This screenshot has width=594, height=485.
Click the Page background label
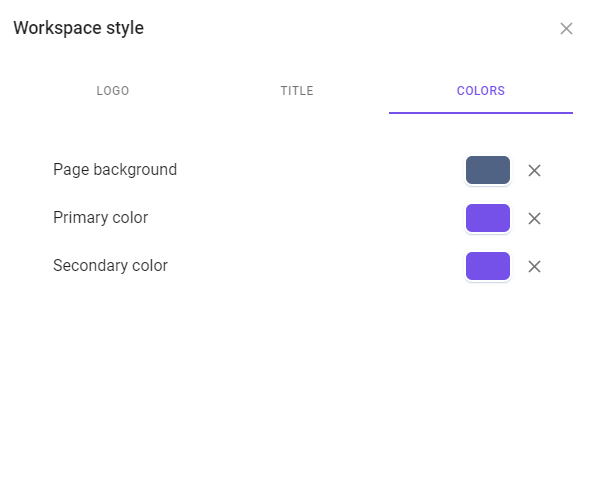coord(115,170)
